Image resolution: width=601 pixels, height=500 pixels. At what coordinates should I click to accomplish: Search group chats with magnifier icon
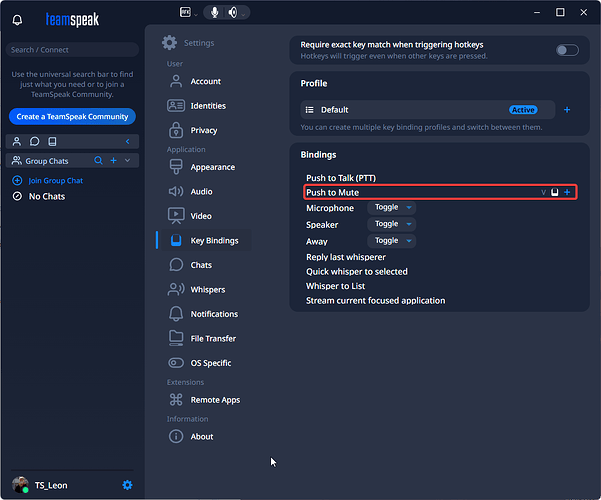point(98,161)
